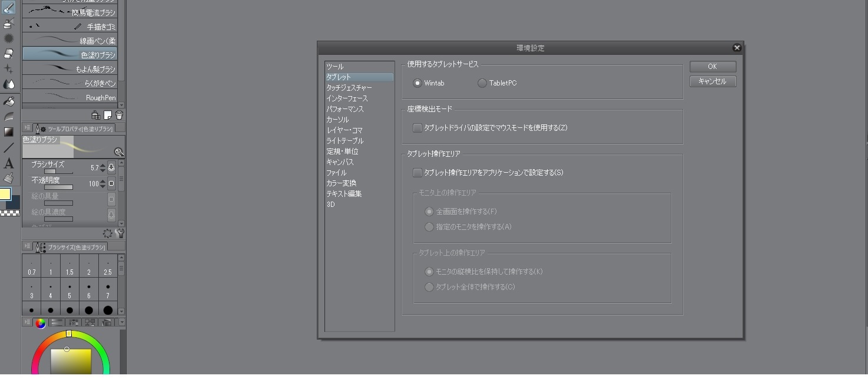Select the Eraser tool
Image resolution: width=868 pixels, height=382 pixels.
9,54
